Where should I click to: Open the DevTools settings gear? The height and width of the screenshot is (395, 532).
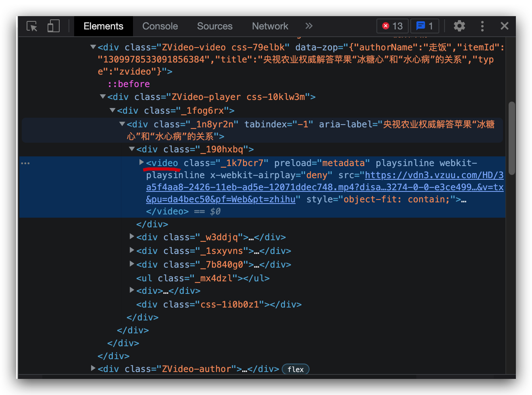tap(459, 26)
